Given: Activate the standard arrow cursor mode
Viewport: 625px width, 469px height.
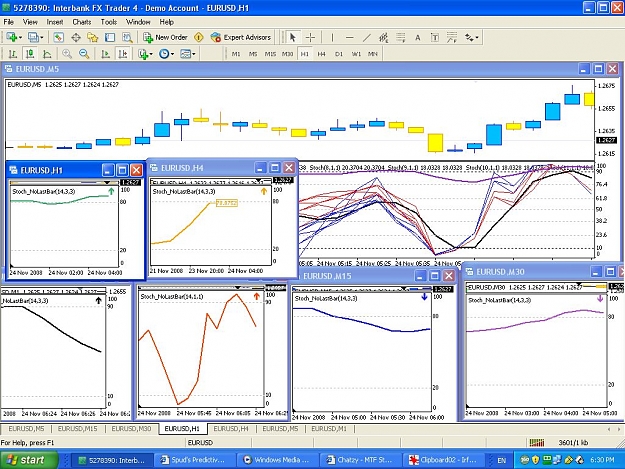Looking at the screenshot, I should click(x=293, y=37).
